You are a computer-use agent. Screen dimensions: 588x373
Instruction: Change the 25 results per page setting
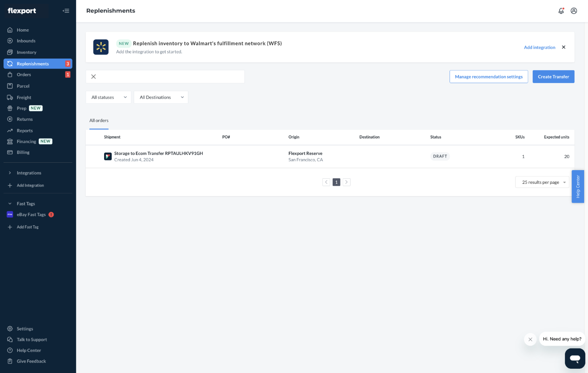click(x=543, y=182)
